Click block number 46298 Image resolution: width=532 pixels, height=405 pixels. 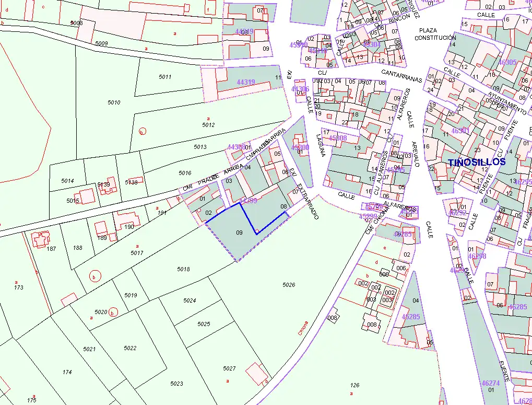477,256
